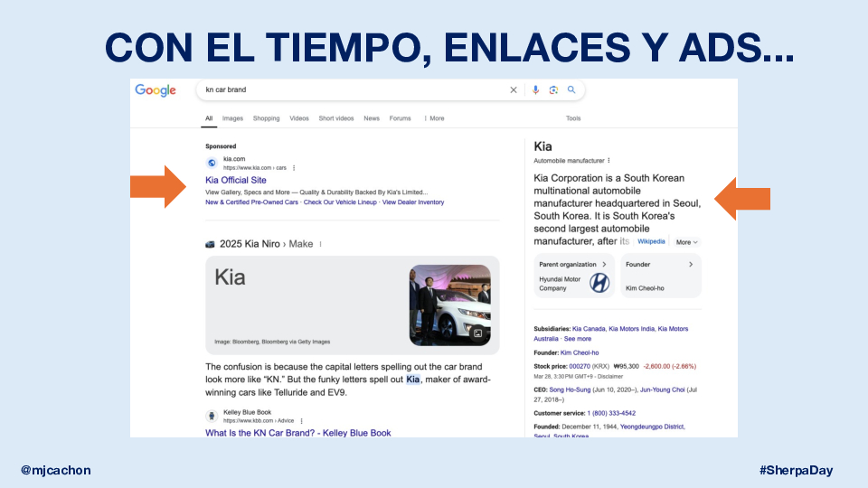Open options next to 2025 Kia Niro Make
The width and height of the screenshot is (868, 488).
pyautogui.click(x=320, y=244)
